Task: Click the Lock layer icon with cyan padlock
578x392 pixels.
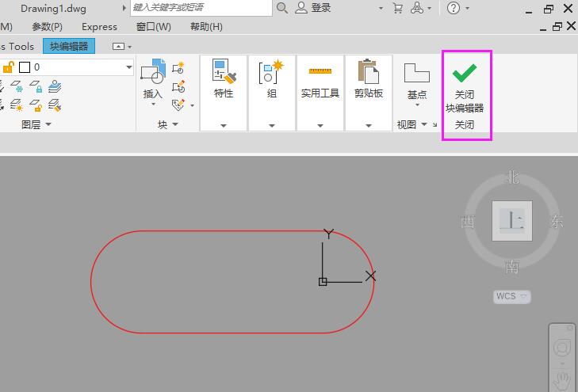Action: (36, 86)
